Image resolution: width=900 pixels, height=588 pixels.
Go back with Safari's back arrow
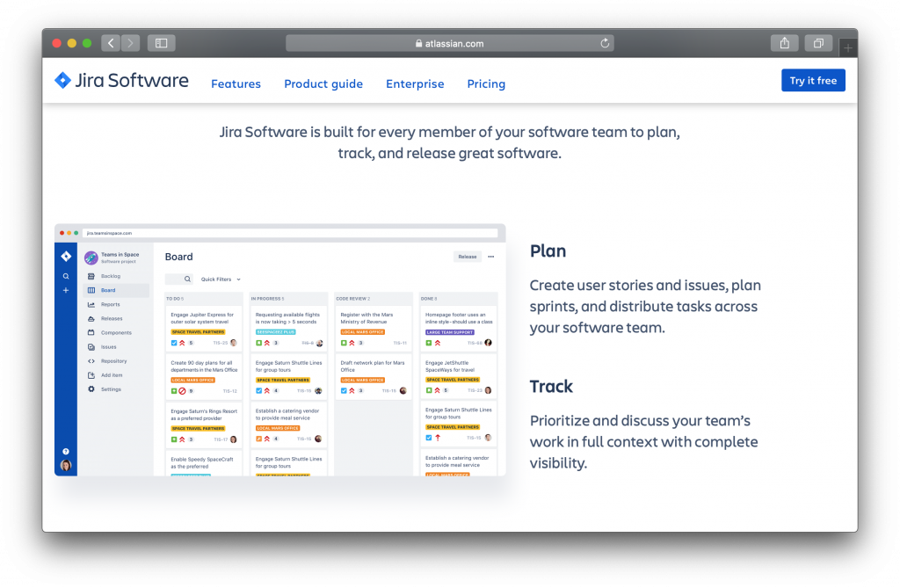[x=111, y=43]
